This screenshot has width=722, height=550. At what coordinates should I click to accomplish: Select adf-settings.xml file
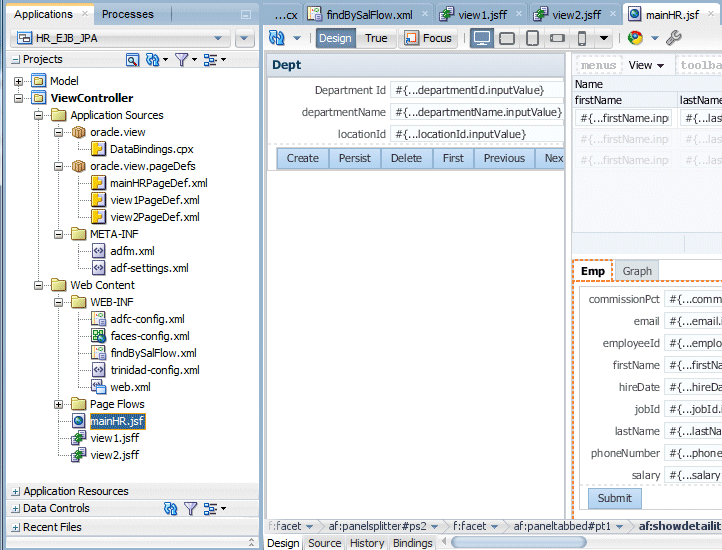[149, 268]
